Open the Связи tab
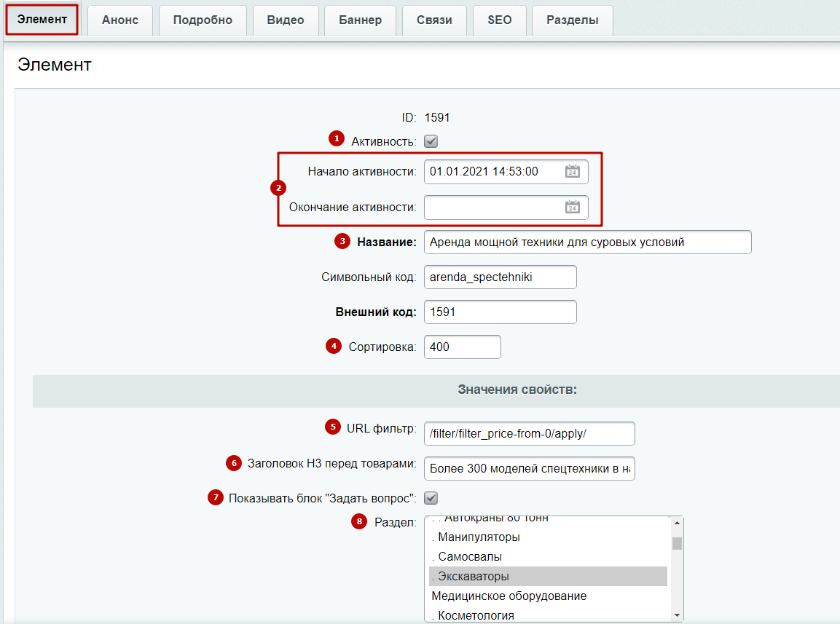Viewport: 840px width, 624px height. pos(434,20)
